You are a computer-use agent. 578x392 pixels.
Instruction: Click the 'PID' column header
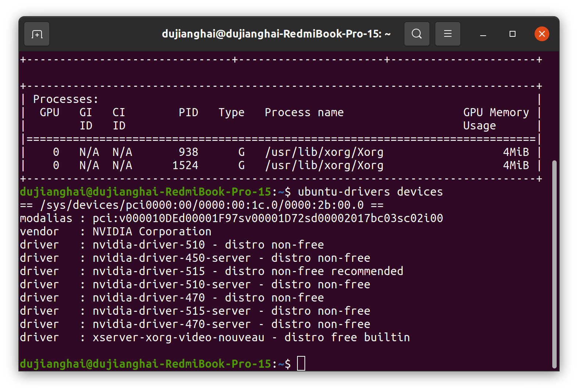pyautogui.click(x=188, y=112)
